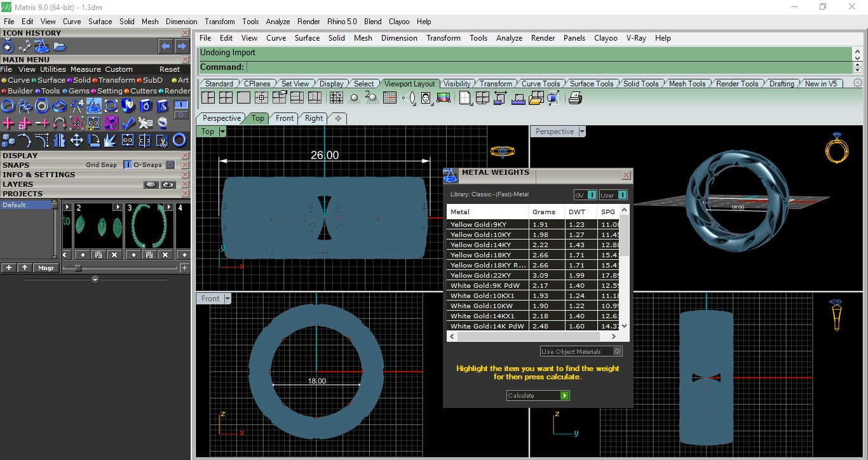Delete project thumbnail 2 with X button
This screenshot has width=868, height=460.
114,255
